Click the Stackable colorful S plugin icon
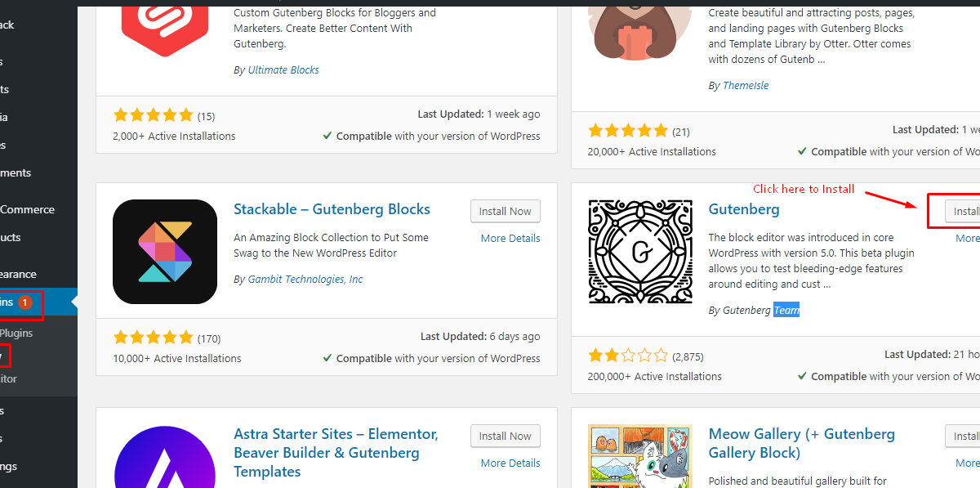The image size is (980, 488). (x=165, y=252)
